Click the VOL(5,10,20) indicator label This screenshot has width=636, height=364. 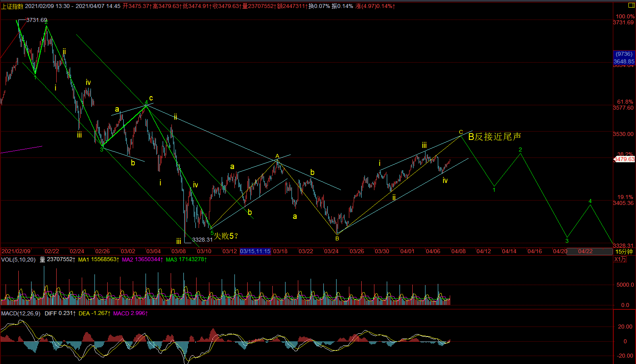(x=18, y=260)
